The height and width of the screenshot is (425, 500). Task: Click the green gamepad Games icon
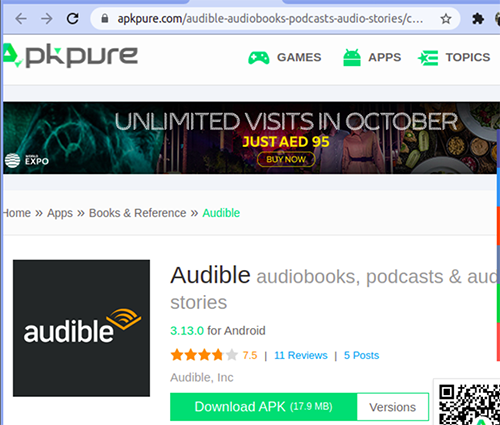pyautogui.click(x=259, y=58)
